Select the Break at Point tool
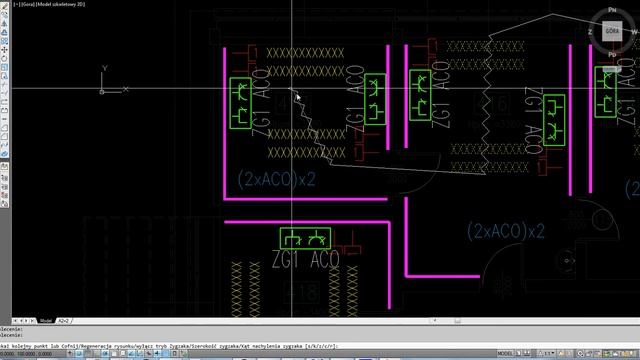The image size is (640, 360). pos(5,102)
